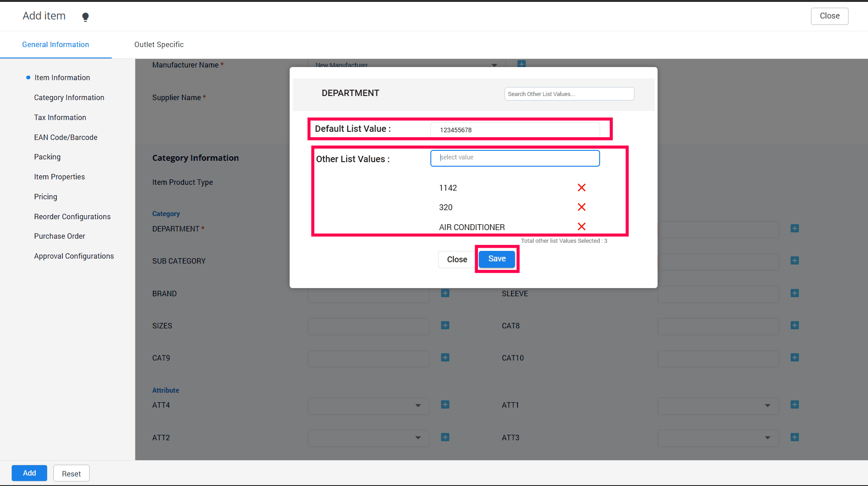Go to EAN Code/Barcode section
The image size is (868, 486).
click(x=66, y=137)
